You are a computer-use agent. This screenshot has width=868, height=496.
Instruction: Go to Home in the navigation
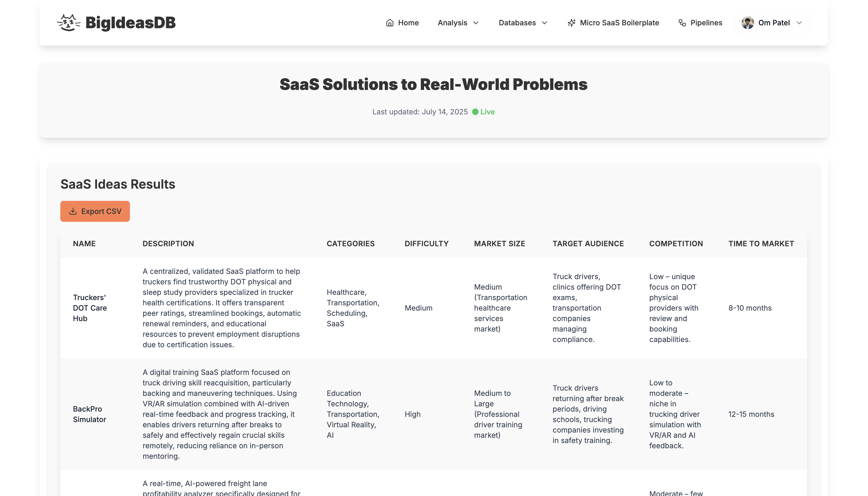point(402,23)
